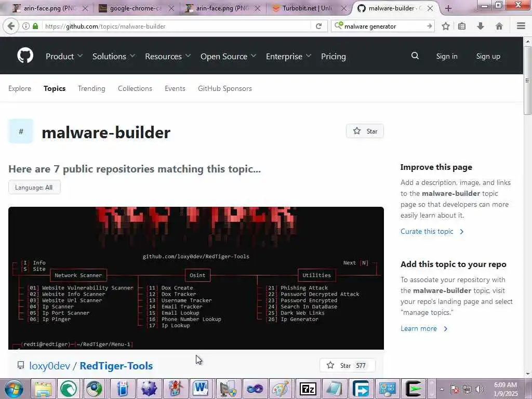Image resolution: width=532 pixels, height=399 pixels.
Task: Bookmark this page with star icon
Action: 445,26
